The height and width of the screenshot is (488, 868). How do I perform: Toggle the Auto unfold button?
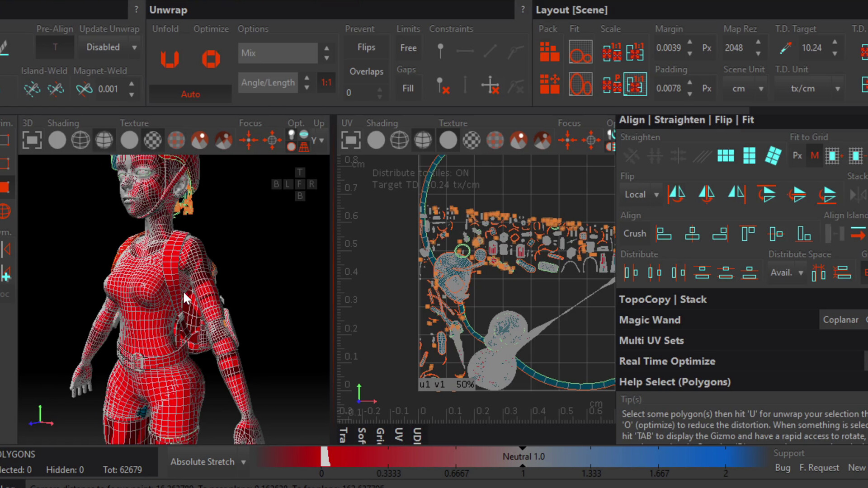tap(190, 94)
